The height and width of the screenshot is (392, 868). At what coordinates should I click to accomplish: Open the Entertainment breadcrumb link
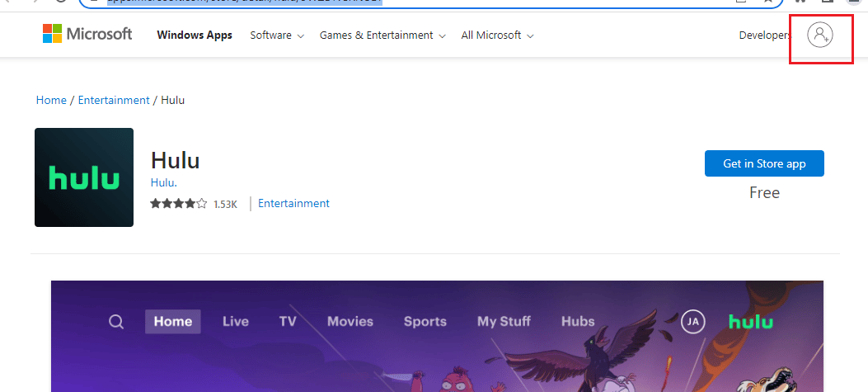[114, 100]
